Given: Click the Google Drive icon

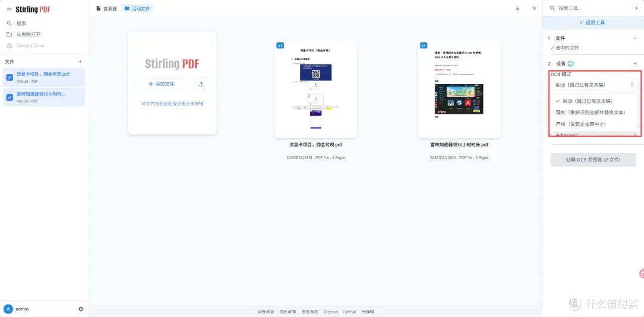Looking at the screenshot, I should click(9, 45).
